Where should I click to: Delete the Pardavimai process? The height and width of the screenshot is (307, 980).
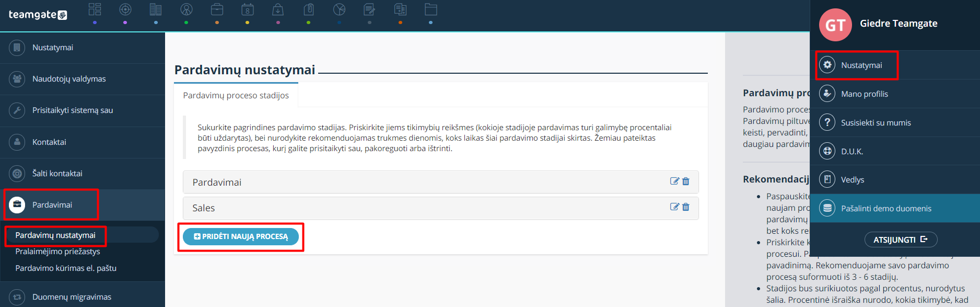(686, 181)
